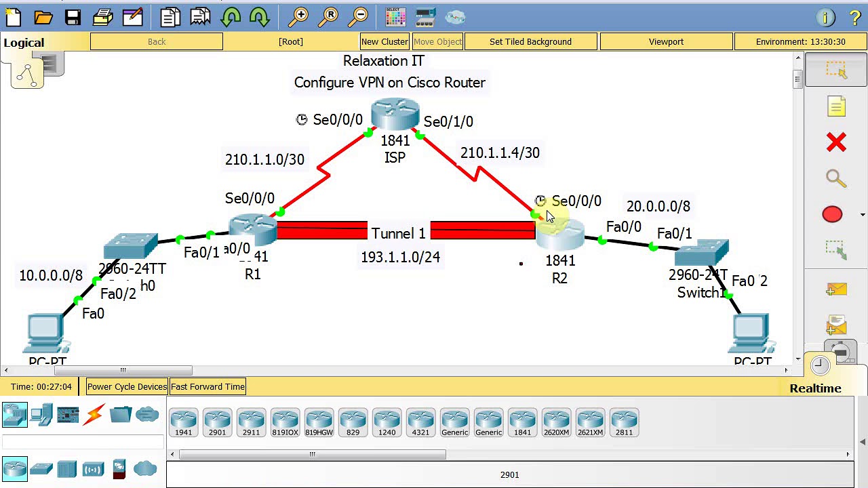Open a file using the folder icon
868x488 pixels.
[x=43, y=17]
